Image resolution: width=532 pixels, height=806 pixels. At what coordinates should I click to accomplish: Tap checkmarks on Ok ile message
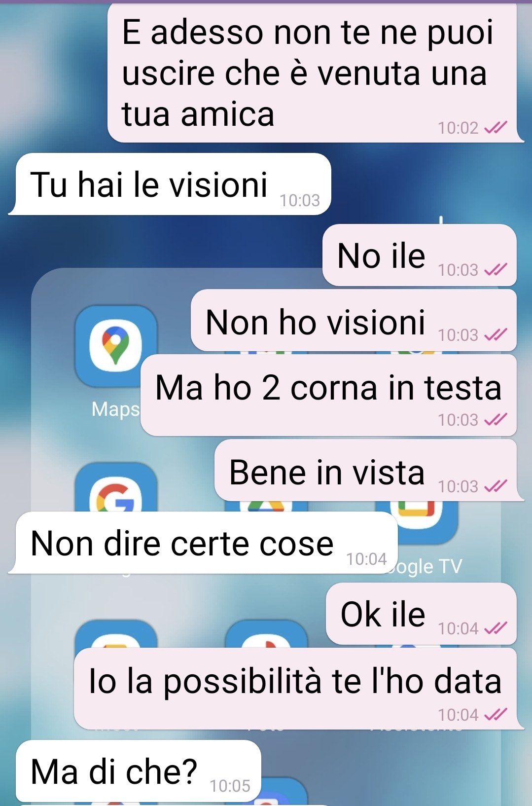[496, 628]
